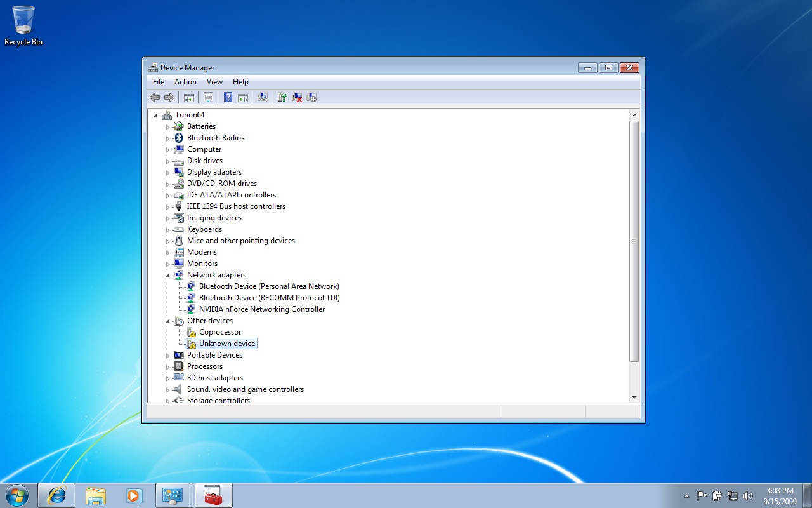Open the Action Center flag icon
The image size is (812, 508).
click(702, 496)
